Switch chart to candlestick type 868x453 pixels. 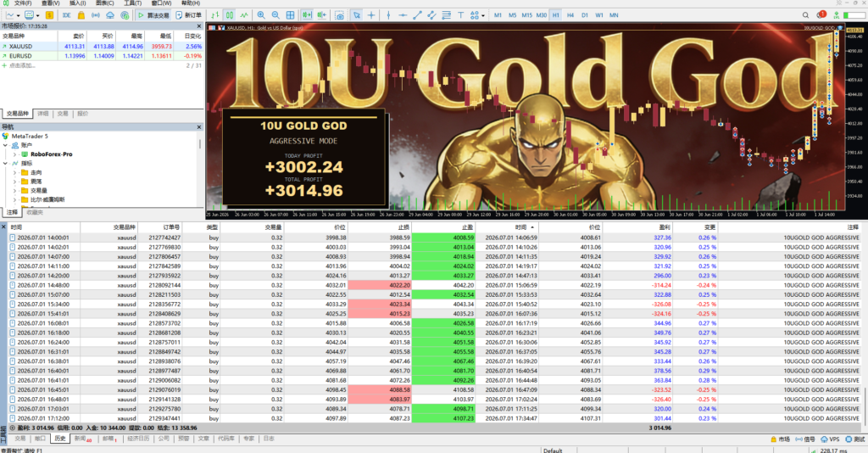229,15
